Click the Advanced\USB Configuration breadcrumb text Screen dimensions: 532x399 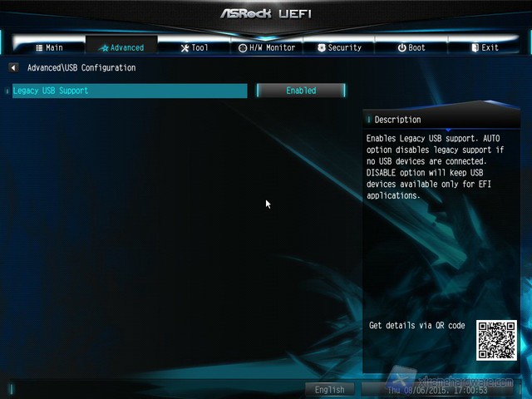[81, 67]
